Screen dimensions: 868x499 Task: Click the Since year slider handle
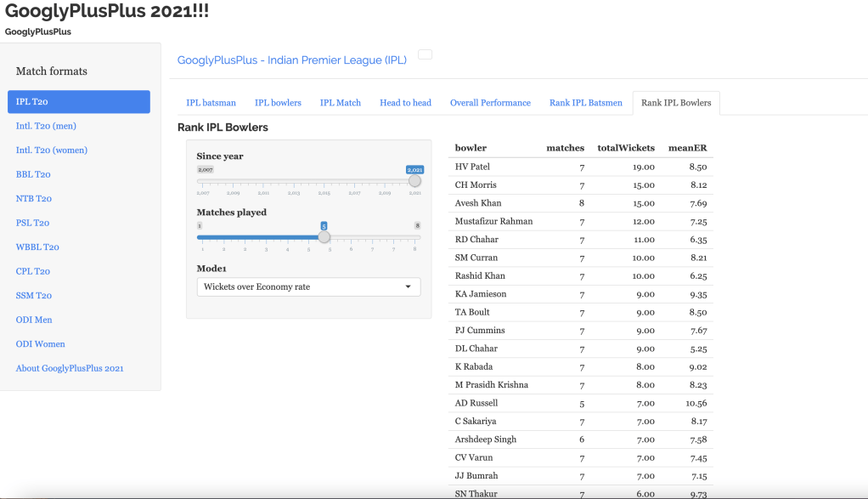[414, 181]
